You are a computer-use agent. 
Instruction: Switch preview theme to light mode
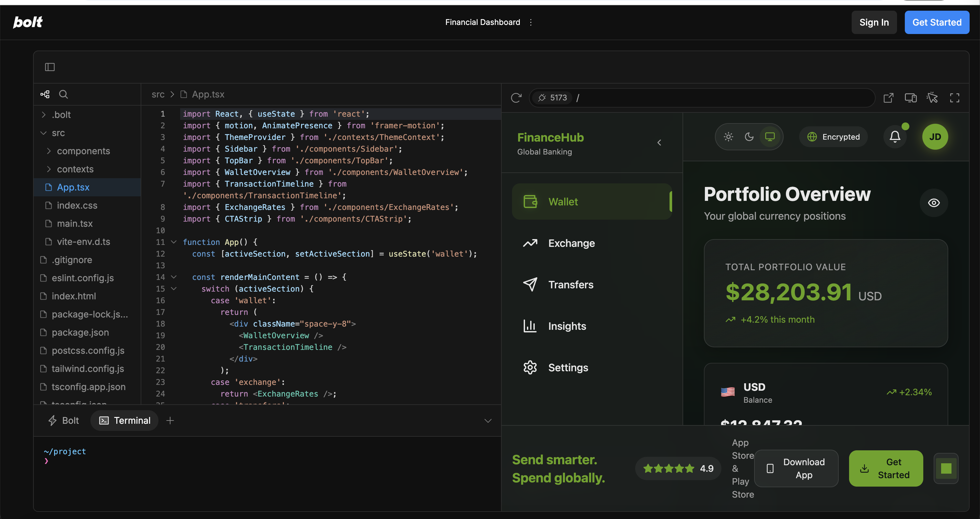[728, 136]
